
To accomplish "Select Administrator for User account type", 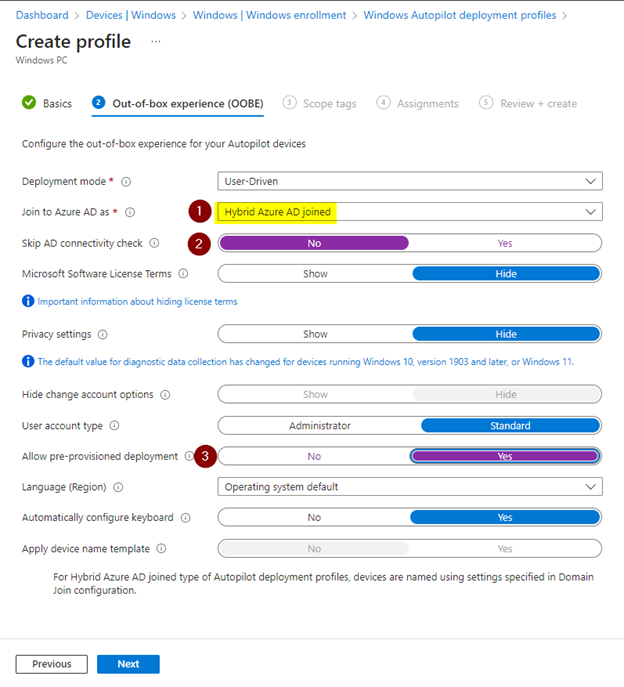I will 320,426.
